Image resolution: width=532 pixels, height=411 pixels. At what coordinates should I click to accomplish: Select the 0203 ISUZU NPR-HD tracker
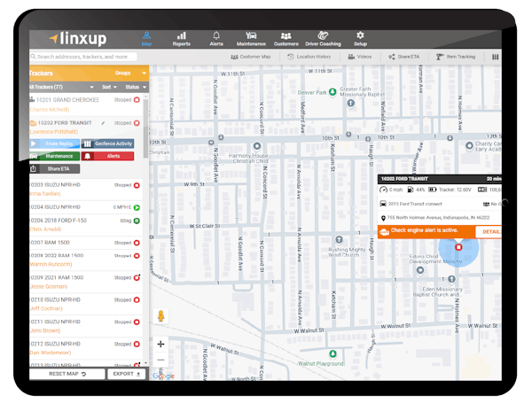[86, 190]
